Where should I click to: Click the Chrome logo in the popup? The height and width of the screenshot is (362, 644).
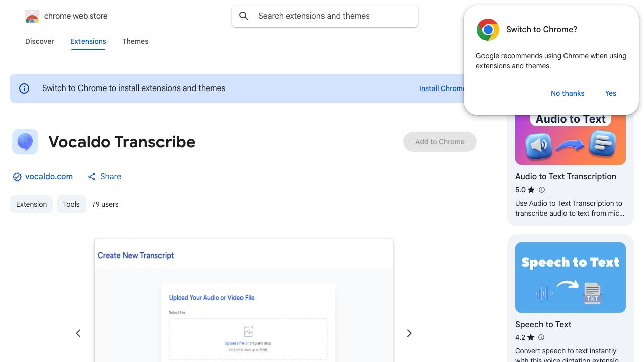(488, 30)
